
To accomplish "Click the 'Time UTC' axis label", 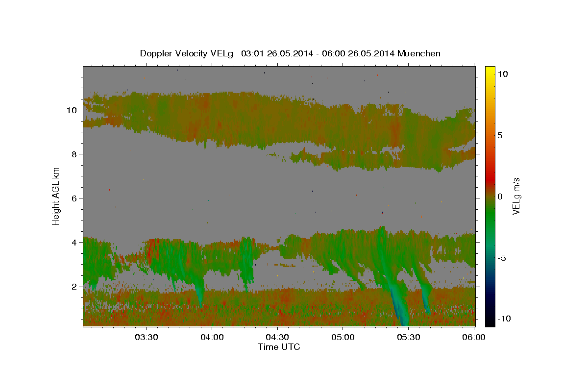I will (279, 347).
